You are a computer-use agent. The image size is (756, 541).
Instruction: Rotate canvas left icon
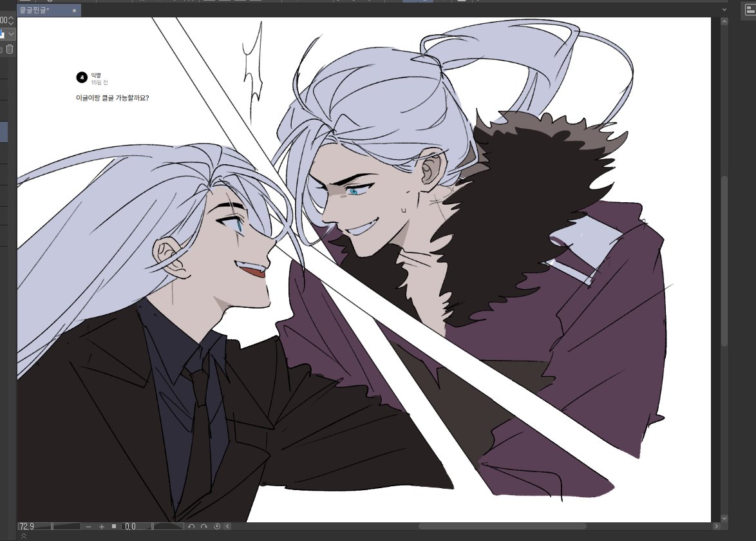click(x=191, y=527)
